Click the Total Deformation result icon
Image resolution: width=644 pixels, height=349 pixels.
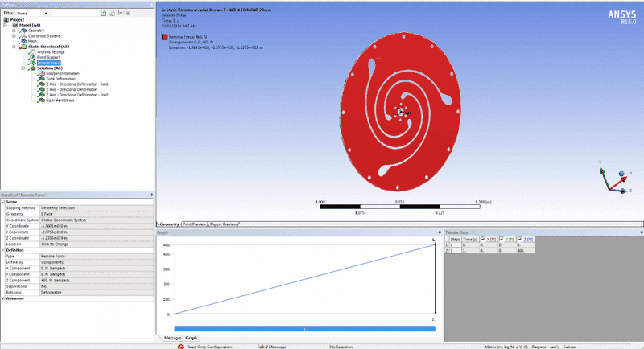(42, 78)
